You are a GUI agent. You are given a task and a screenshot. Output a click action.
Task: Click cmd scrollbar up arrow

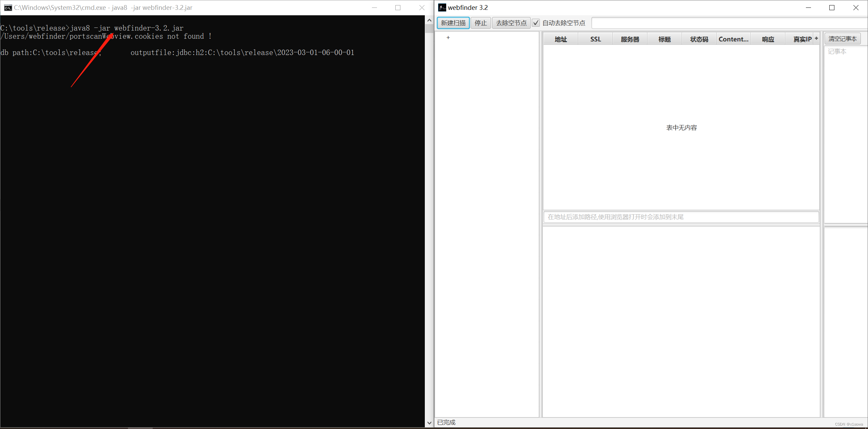tap(429, 20)
